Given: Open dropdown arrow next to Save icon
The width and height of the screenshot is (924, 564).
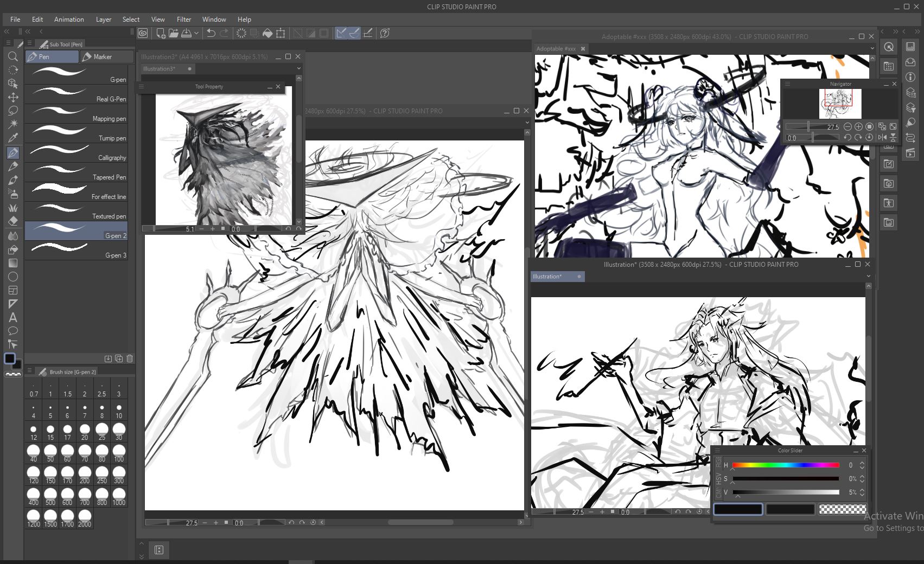Looking at the screenshot, I should (x=196, y=33).
